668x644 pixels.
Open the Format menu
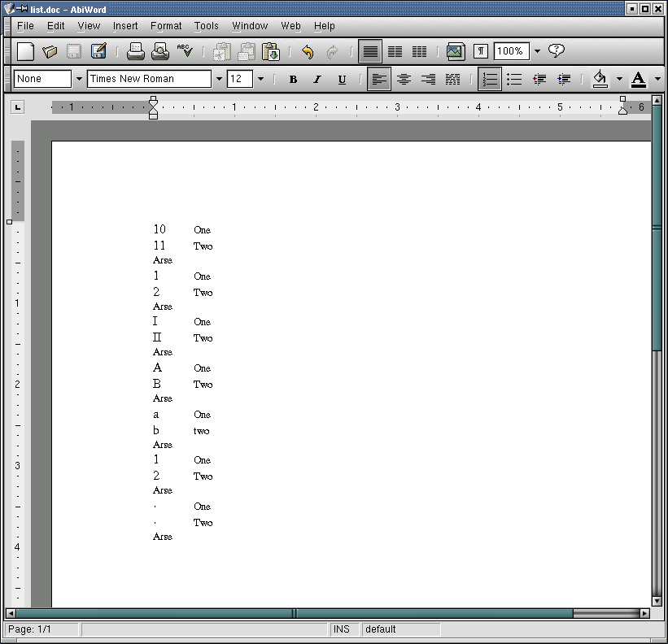click(x=166, y=26)
